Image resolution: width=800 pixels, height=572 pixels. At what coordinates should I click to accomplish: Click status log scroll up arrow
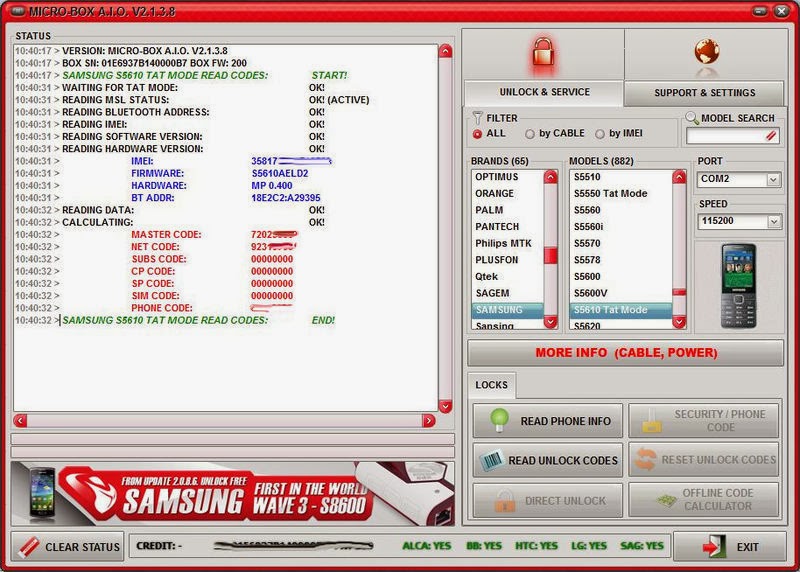tap(445, 51)
